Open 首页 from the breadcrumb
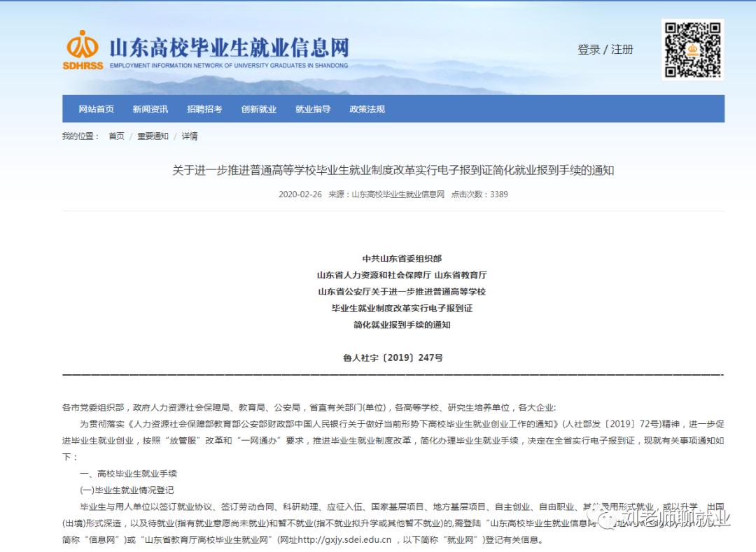The width and height of the screenshot is (756, 552). tap(115, 135)
